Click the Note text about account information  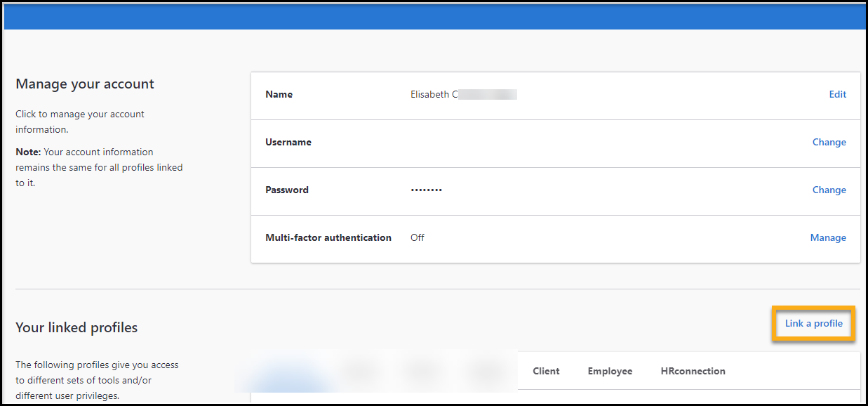click(98, 167)
